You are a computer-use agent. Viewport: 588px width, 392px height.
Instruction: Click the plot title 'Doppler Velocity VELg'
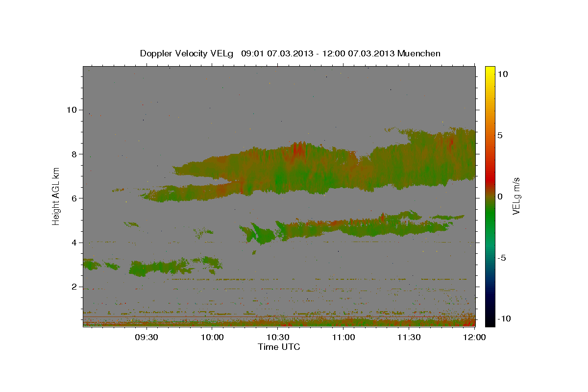[x=188, y=53]
